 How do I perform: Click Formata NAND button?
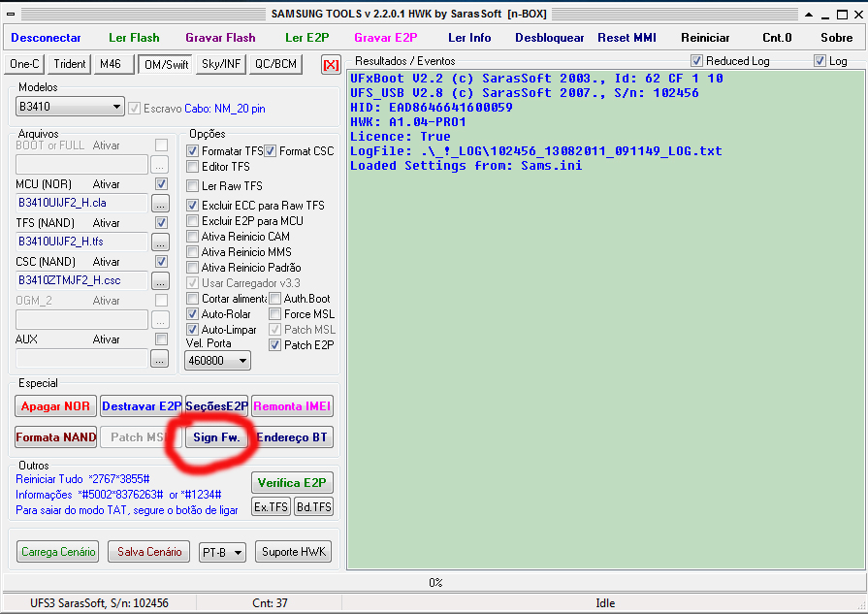[56, 437]
